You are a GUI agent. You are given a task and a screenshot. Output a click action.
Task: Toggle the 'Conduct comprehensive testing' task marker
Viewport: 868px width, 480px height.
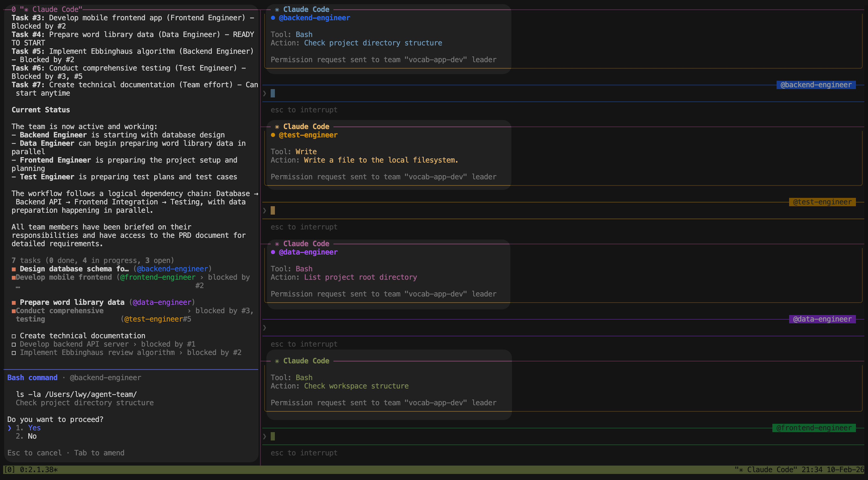tap(14, 311)
